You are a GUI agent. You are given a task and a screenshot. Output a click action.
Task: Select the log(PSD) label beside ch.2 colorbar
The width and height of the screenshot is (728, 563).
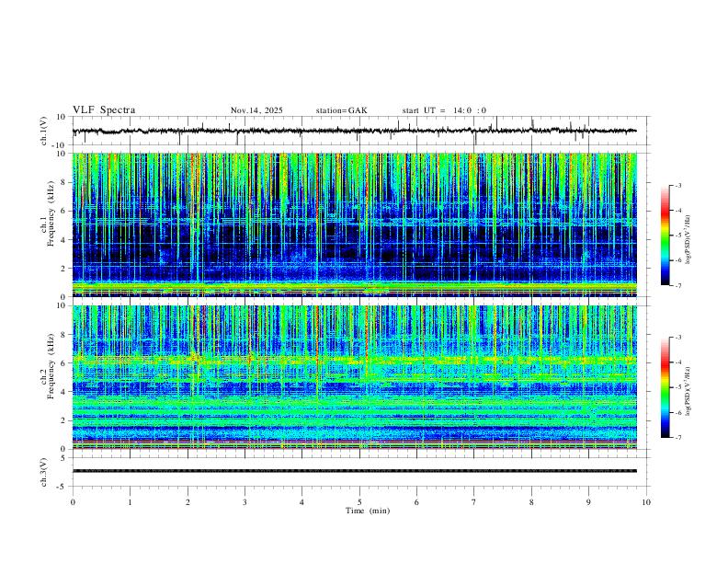tap(688, 392)
